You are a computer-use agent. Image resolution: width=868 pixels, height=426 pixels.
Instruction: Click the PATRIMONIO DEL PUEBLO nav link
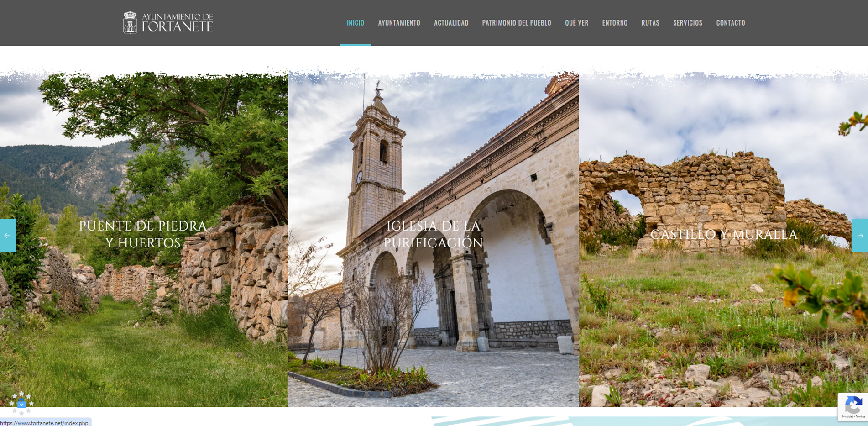coord(517,22)
